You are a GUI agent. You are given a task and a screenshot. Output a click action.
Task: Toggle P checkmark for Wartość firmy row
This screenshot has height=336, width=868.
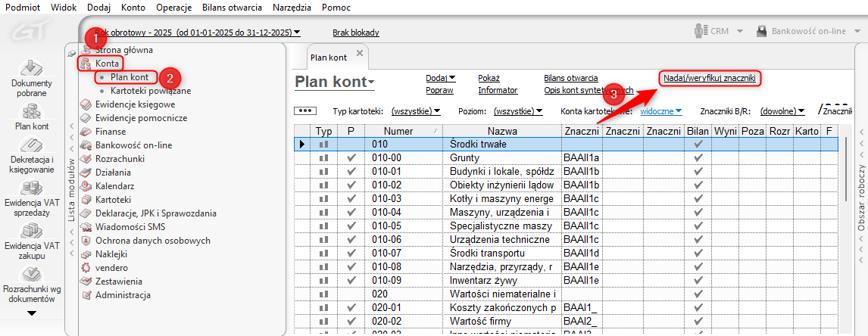coord(351,321)
